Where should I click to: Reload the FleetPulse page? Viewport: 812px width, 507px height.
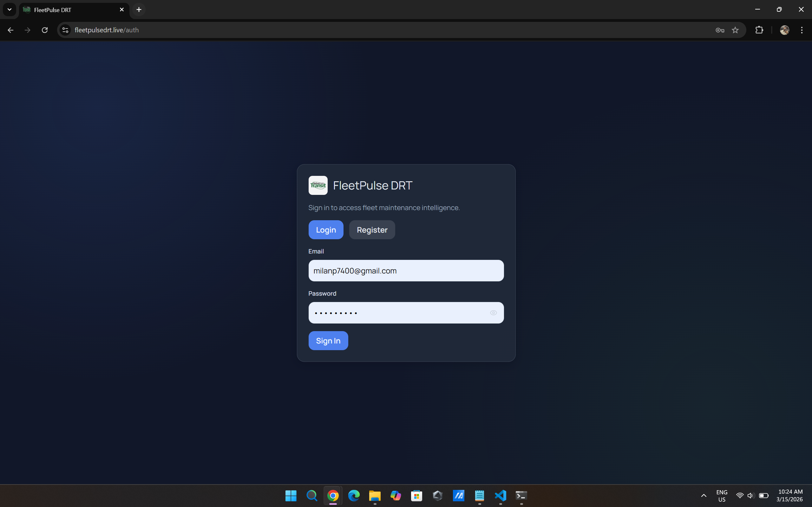coord(45,30)
